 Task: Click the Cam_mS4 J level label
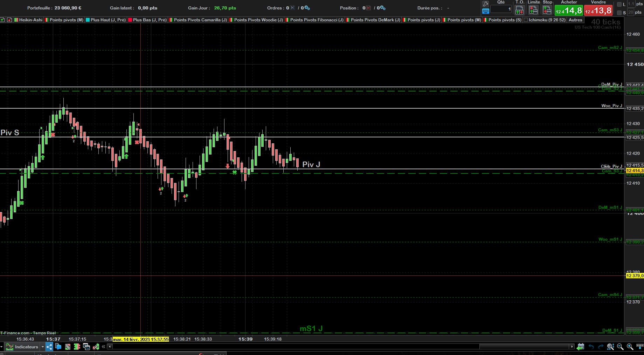click(610, 295)
